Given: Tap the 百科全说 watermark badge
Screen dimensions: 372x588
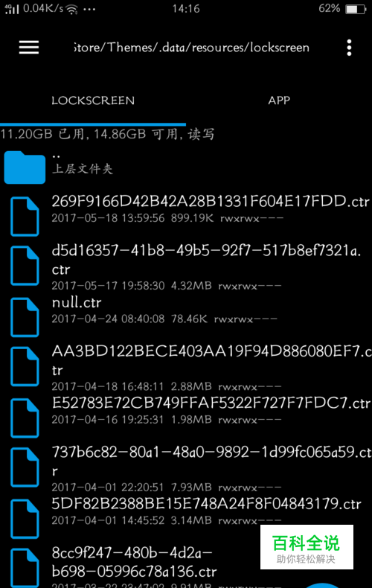Looking at the screenshot, I should point(307,547).
